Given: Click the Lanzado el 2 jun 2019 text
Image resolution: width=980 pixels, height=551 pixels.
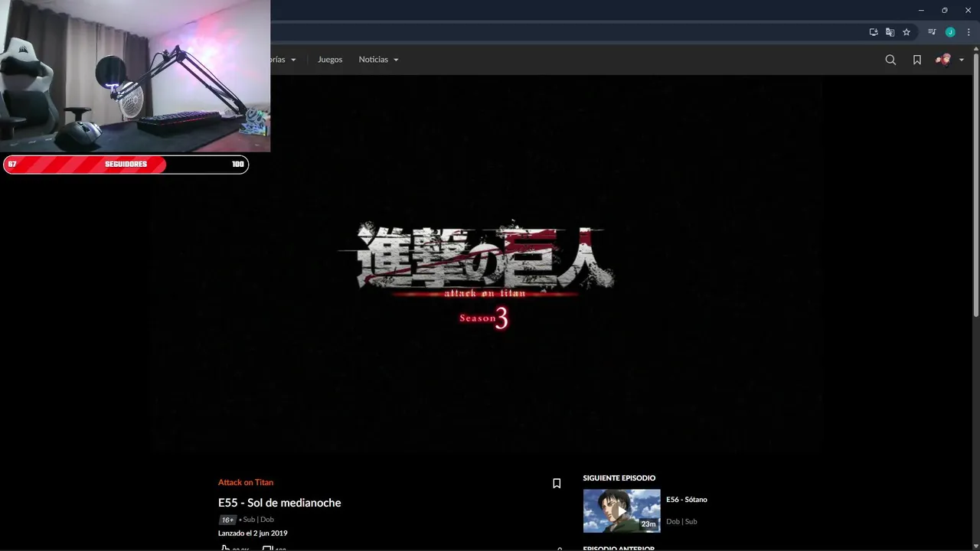Looking at the screenshot, I should point(253,533).
